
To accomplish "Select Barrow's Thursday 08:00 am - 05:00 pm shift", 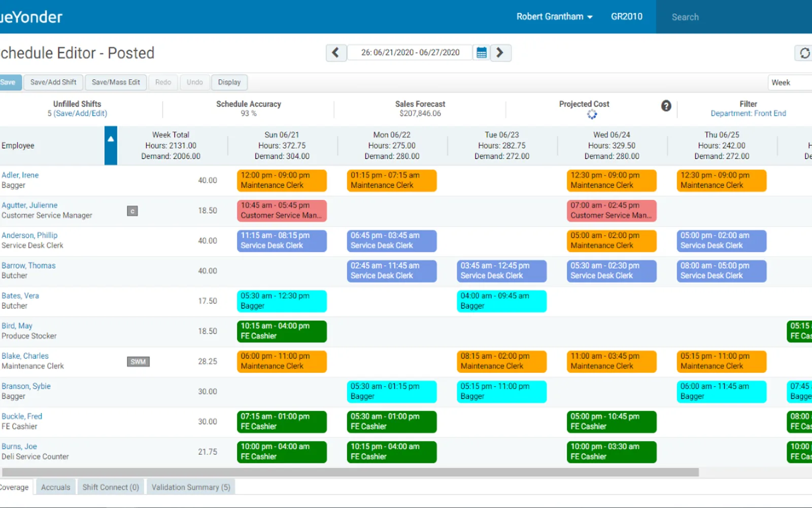I will [722, 271].
